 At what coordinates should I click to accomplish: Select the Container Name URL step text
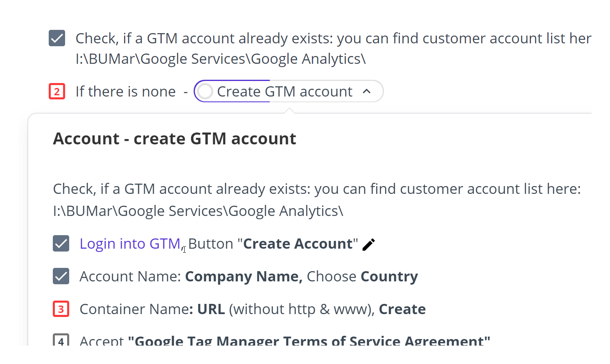pyautogui.click(x=252, y=309)
